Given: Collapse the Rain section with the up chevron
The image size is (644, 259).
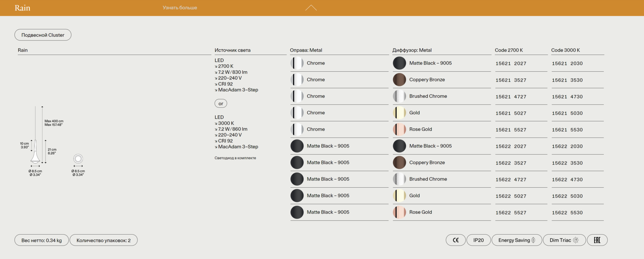Looking at the screenshot, I should pyautogui.click(x=311, y=8).
